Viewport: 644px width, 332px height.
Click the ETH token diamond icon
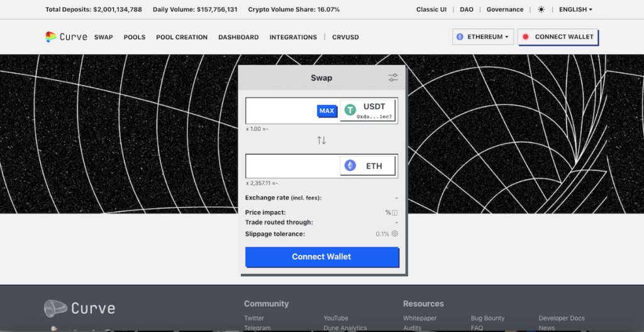(x=350, y=165)
